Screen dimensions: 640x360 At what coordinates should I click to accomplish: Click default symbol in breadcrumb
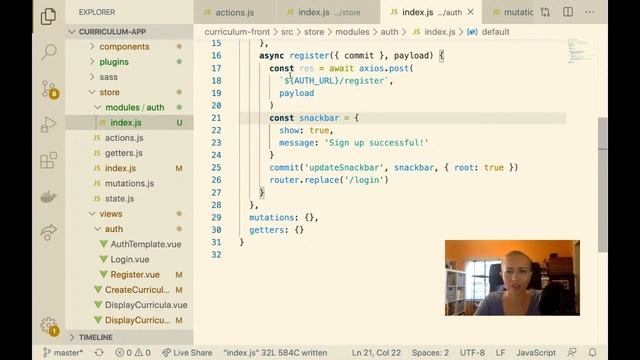pyautogui.click(x=489, y=32)
